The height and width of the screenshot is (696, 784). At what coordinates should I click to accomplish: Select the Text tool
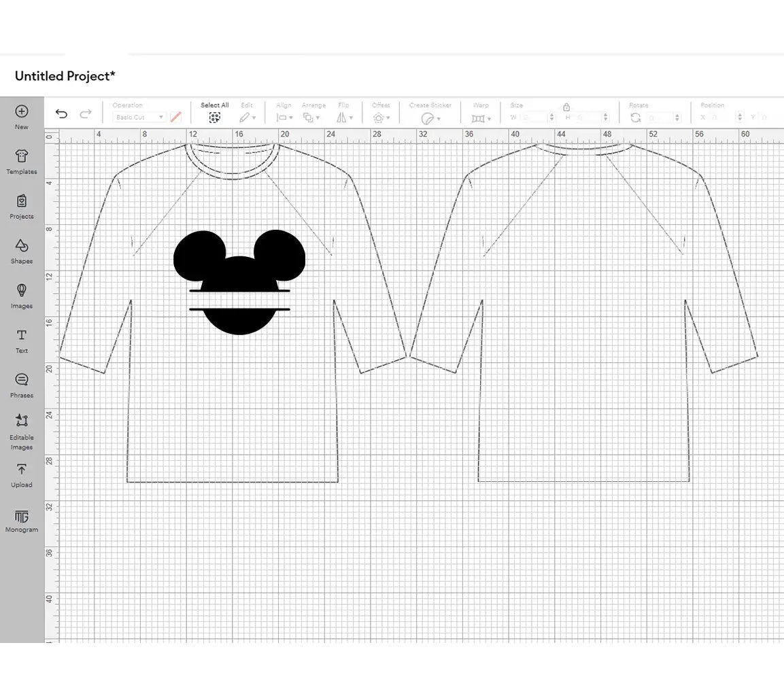tap(22, 341)
